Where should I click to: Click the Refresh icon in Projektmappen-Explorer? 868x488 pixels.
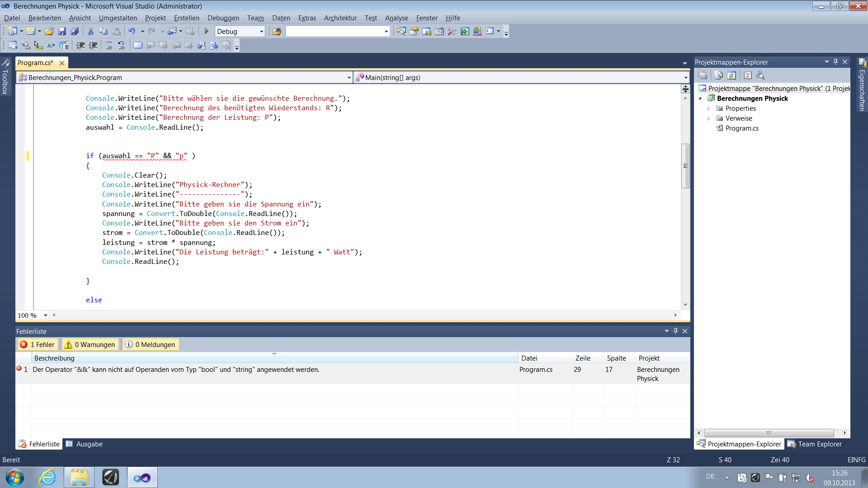click(x=731, y=75)
